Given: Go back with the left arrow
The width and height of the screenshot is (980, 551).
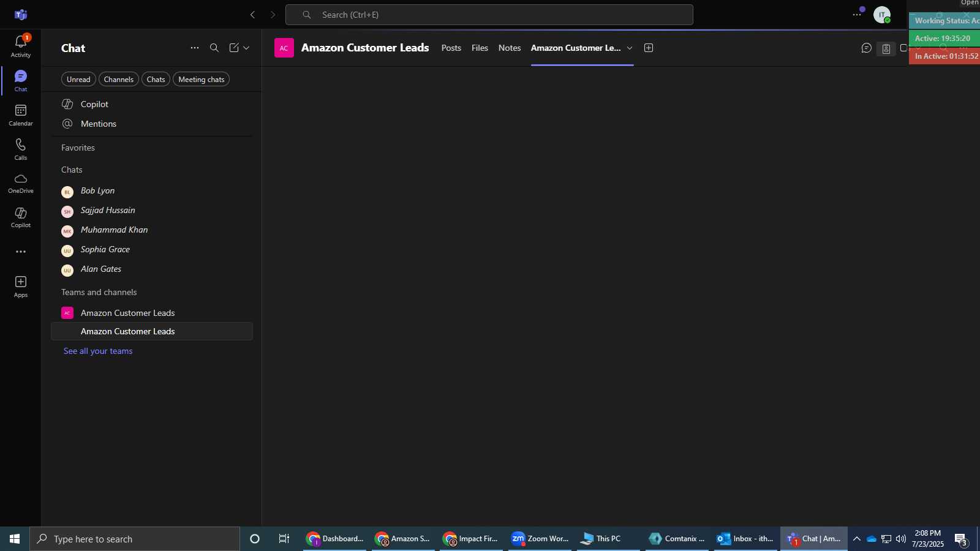Looking at the screenshot, I should pos(252,15).
